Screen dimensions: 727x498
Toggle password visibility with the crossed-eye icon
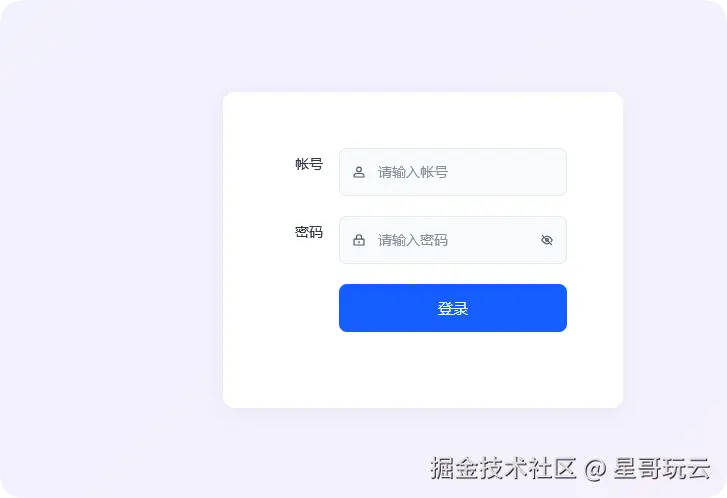[547, 240]
